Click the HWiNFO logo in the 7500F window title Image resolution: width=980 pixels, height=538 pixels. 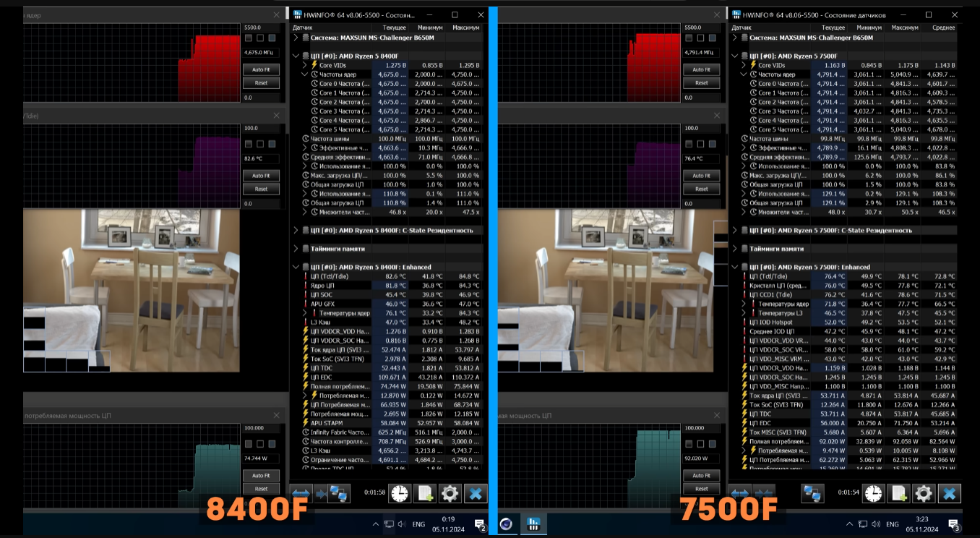(x=736, y=14)
